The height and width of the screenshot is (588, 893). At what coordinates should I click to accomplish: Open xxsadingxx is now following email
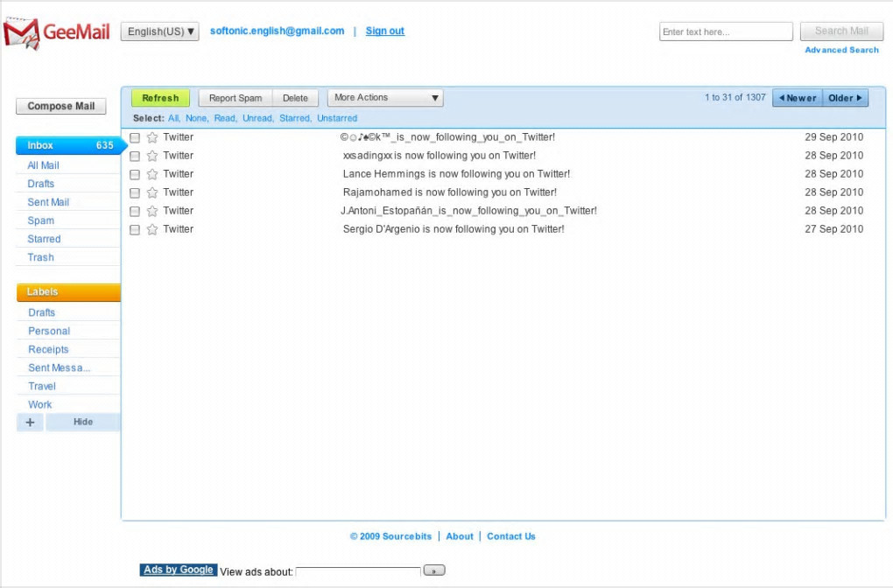(439, 156)
